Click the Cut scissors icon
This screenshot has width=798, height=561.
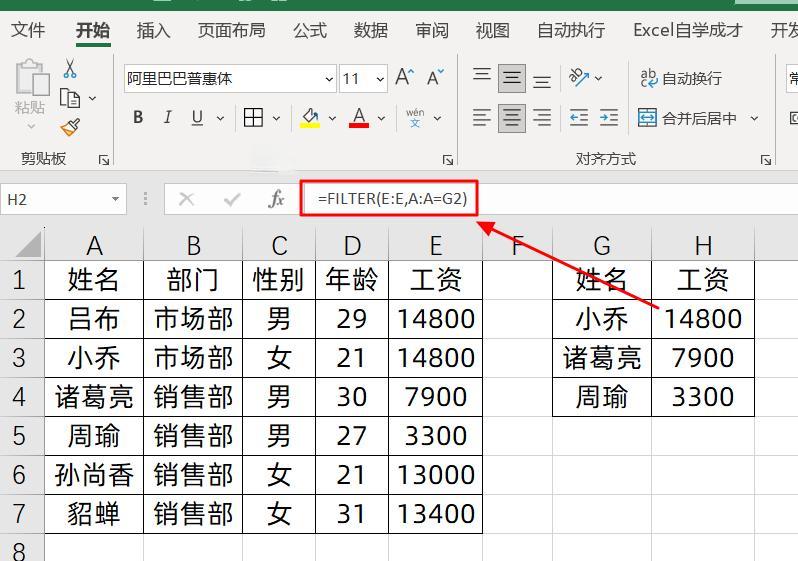pyautogui.click(x=70, y=69)
